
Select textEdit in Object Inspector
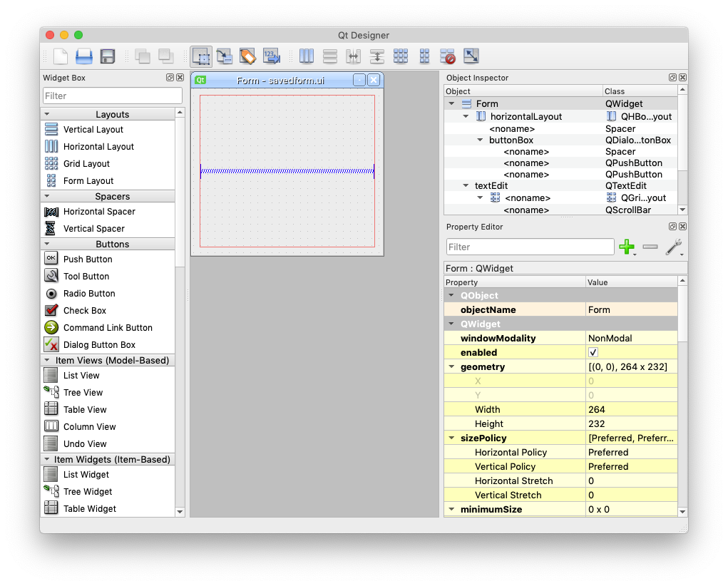click(x=491, y=186)
